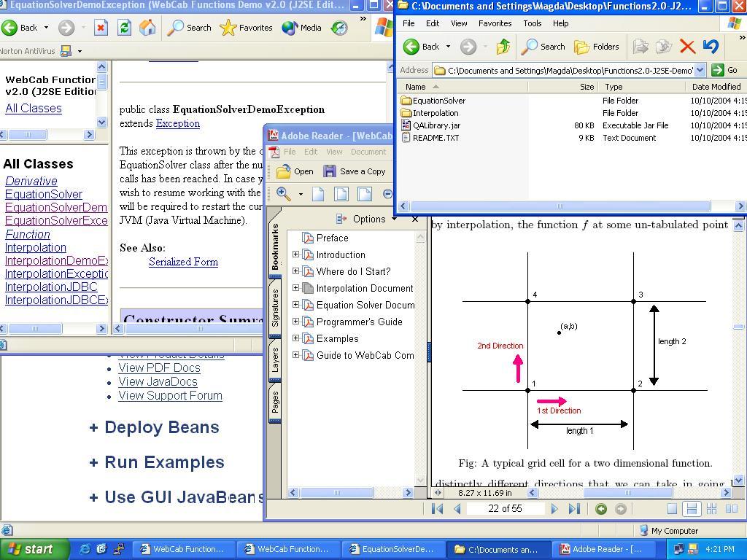Viewport: 747px width, 560px height.
Task: Expand the Examples bookmark
Action: [296, 338]
